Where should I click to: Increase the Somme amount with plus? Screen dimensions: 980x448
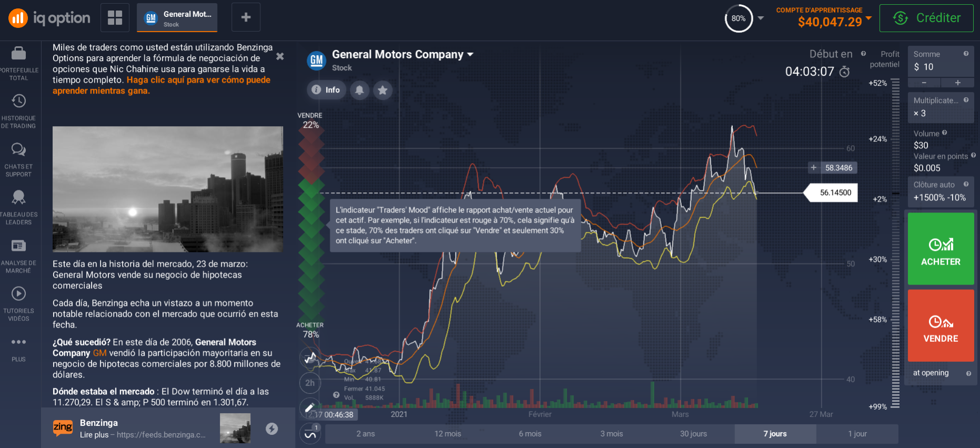pos(957,83)
